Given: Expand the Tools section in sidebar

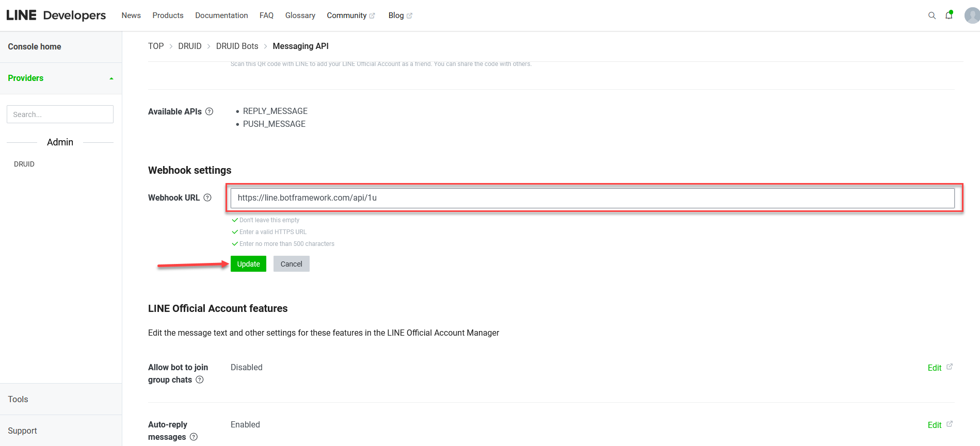Looking at the screenshot, I should point(18,399).
